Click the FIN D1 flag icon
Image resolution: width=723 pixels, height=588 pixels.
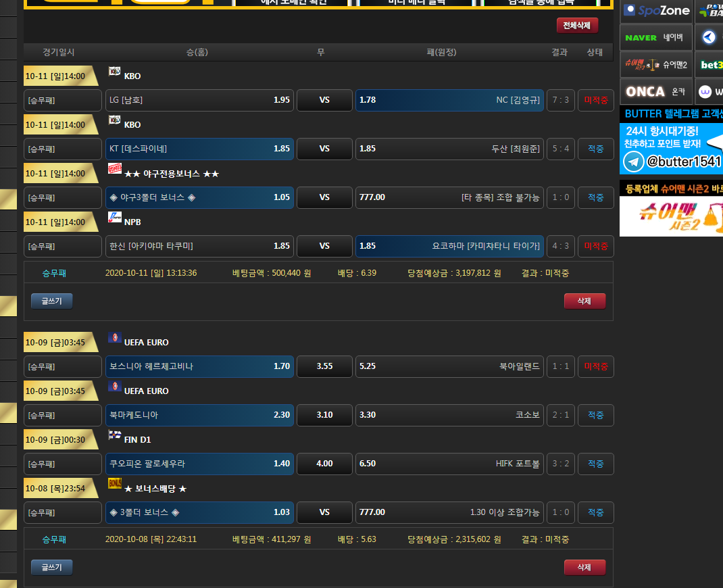(114, 435)
